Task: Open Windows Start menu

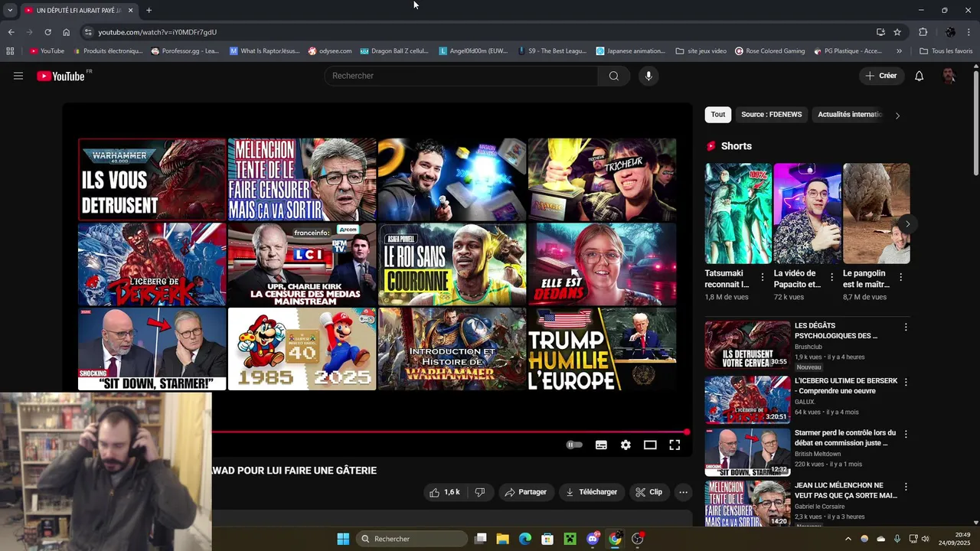Action: tap(343, 539)
